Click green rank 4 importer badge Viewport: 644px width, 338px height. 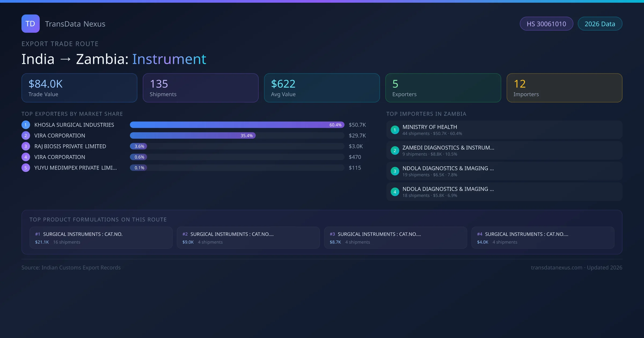pos(395,192)
